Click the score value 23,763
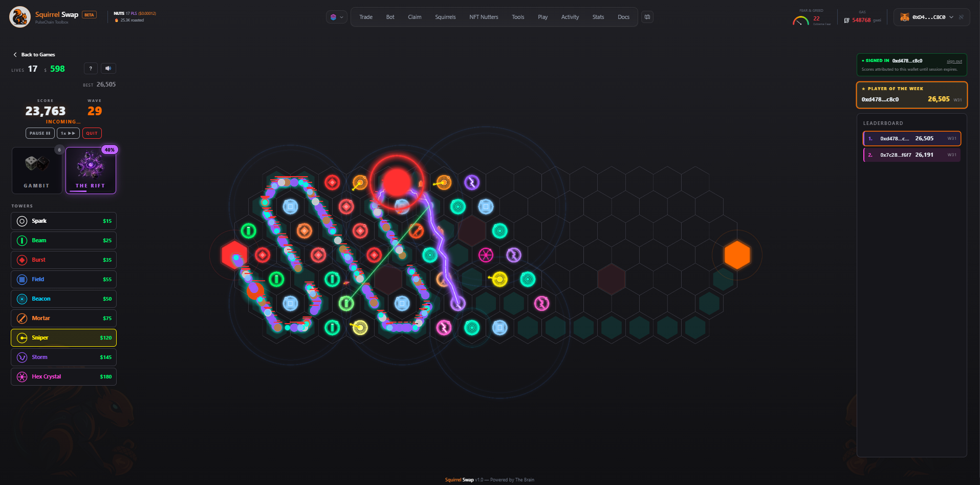Screen dimensions: 980x485 coord(46,111)
